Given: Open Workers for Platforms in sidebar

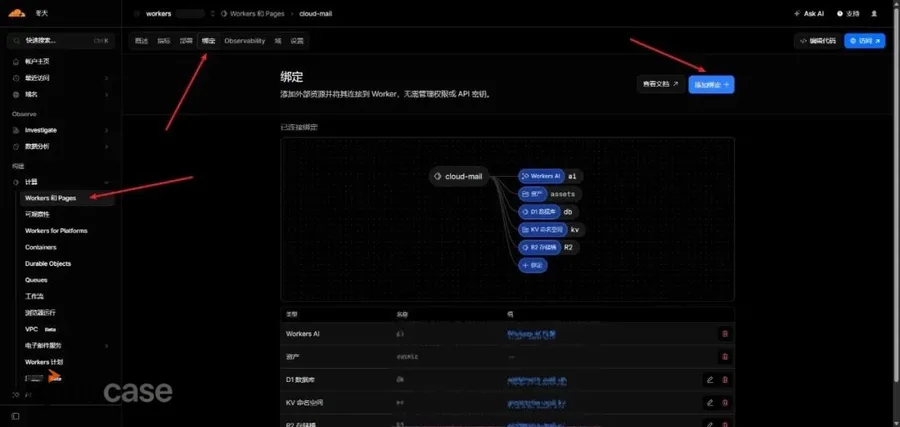Looking at the screenshot, I should [x=56, y=231].
